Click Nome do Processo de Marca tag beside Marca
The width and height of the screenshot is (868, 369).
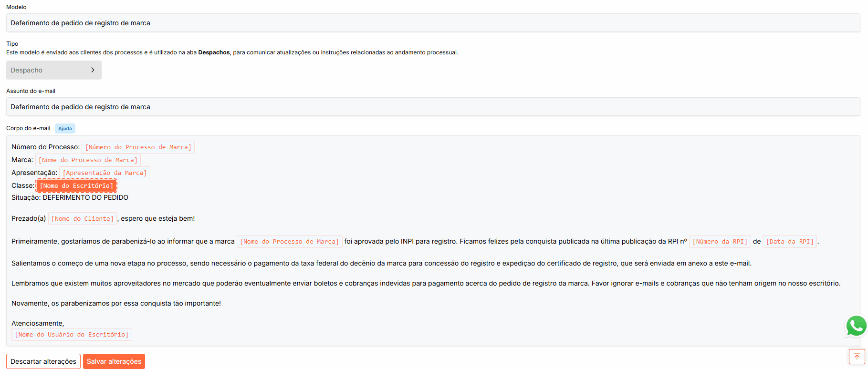88,160
